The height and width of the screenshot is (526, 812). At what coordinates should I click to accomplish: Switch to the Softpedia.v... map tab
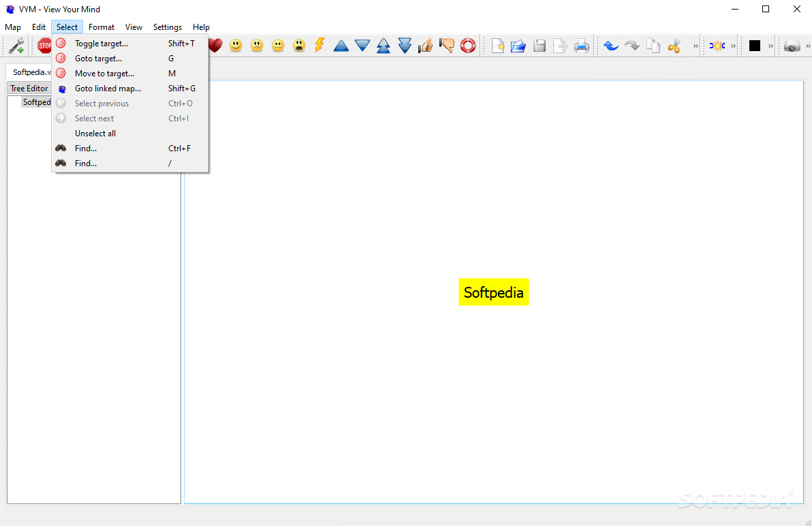tap(29, 72)
